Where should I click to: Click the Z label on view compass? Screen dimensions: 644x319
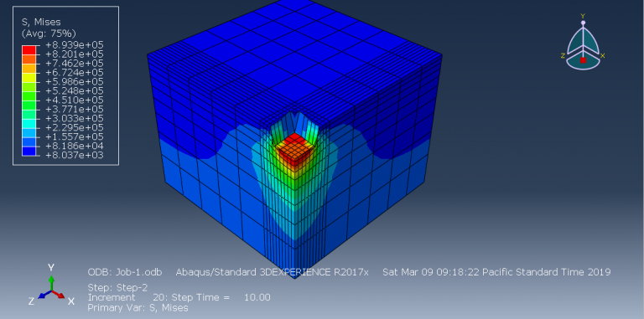click(563, 56)
